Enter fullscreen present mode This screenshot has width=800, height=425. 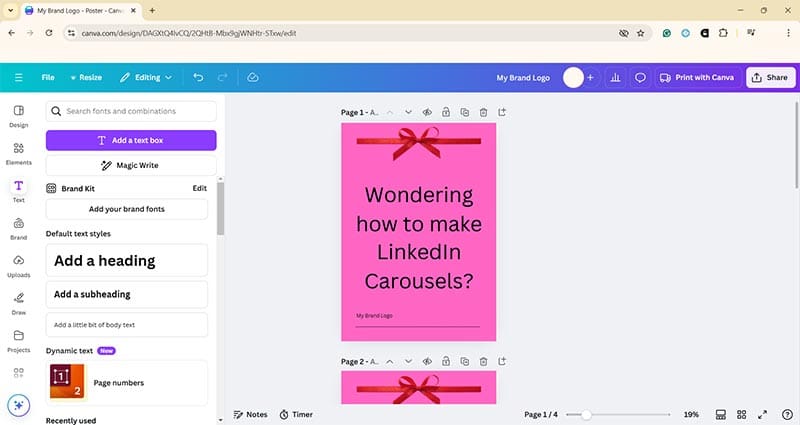tap(762, 414)
